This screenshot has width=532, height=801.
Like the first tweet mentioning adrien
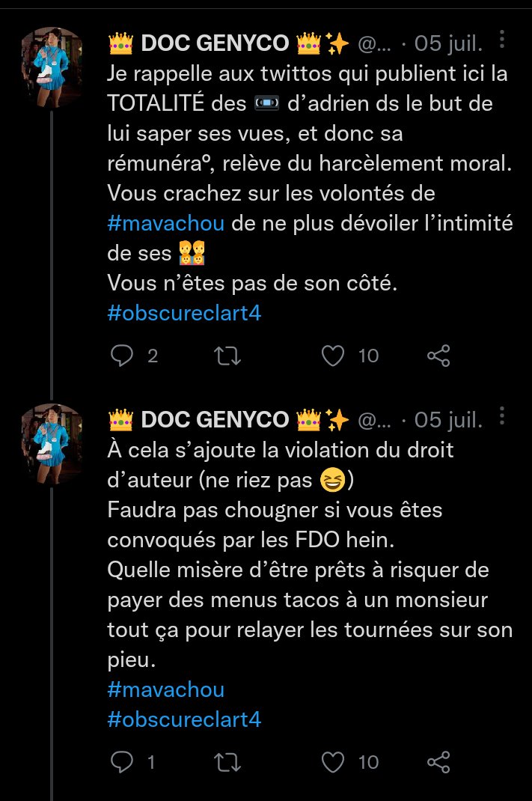point(332,356)
